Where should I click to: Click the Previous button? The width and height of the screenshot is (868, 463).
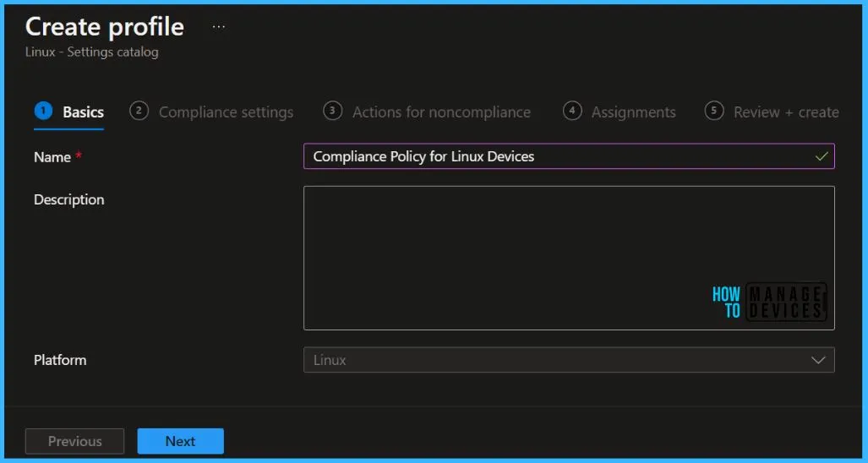(x=74, y=441)
